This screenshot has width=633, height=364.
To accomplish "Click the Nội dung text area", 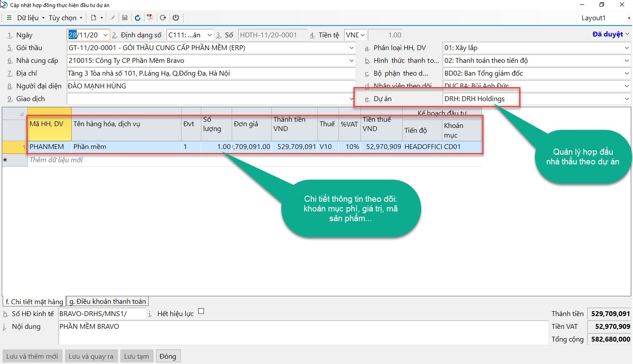I will click(x=303, y=333).
